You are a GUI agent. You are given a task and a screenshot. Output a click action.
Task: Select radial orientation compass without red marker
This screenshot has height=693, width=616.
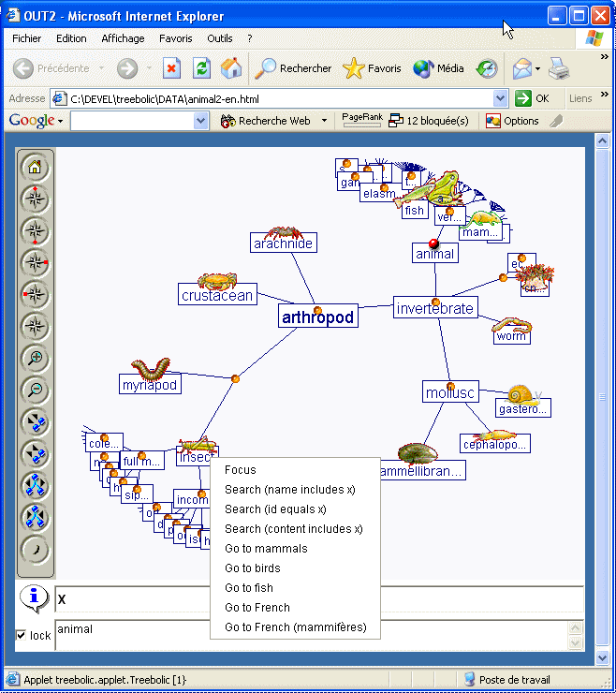pos(35,326)
